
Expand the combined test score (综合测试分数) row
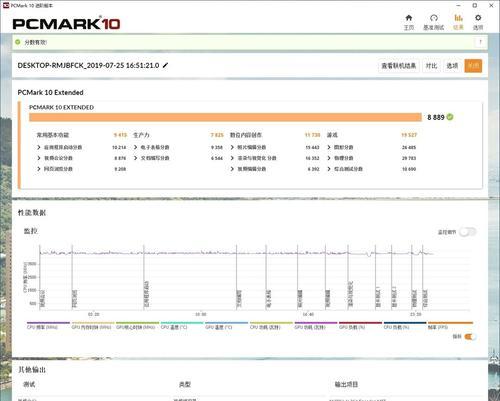coord(329,169)
